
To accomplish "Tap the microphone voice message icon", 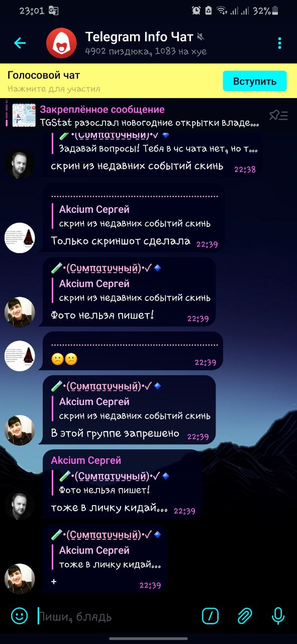I will tap(278, 615).
